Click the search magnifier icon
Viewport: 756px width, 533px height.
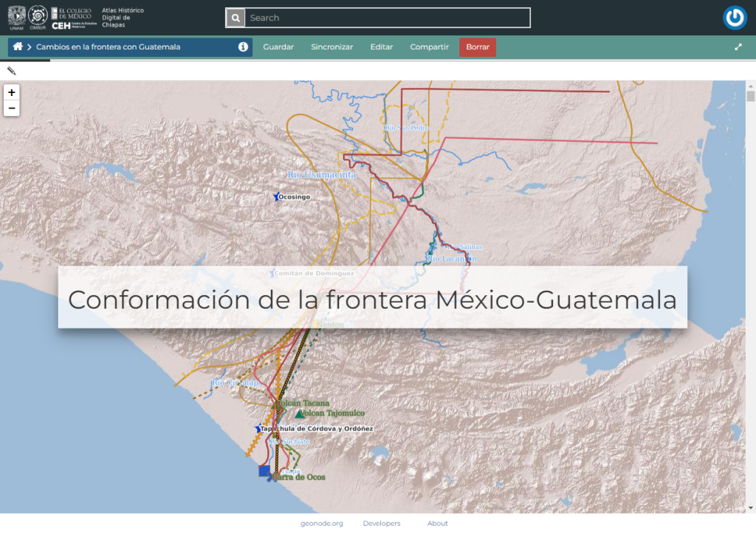click(x=236, y=18)
